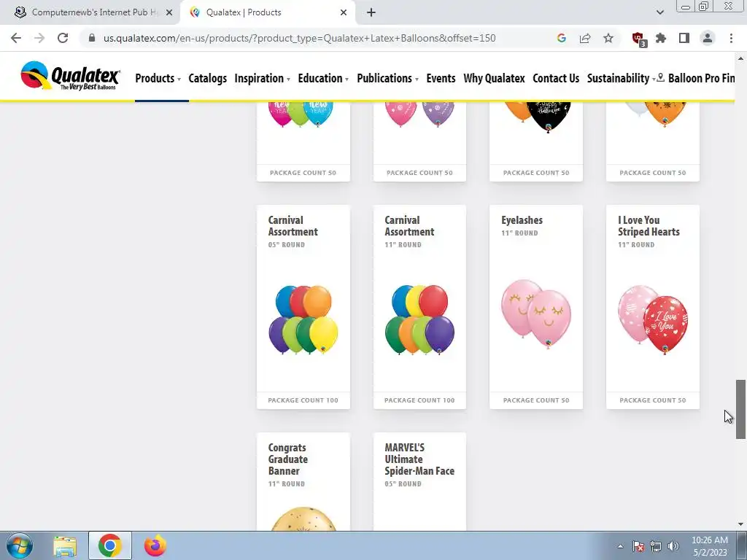Viewport: 747px width, 560px height.
Task: Open the clock showing 10:26 AM
Action: click(x=710, y=546)
